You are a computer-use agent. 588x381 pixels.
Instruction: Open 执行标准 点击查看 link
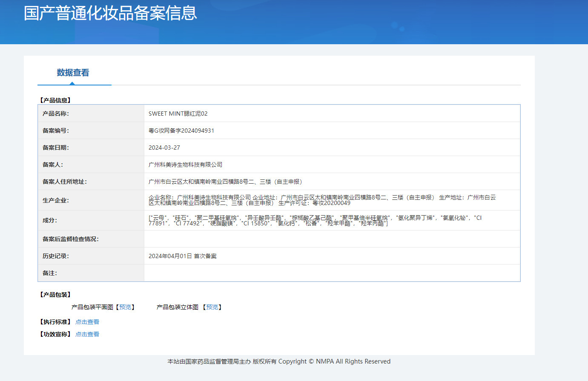tap(87, 322)
